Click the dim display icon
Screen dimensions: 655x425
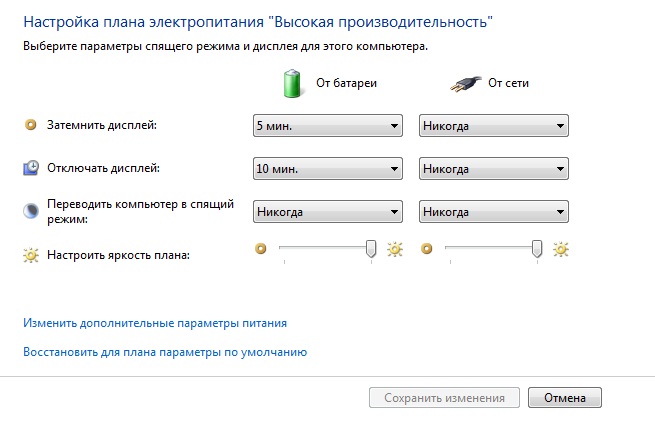click(30, 125)
